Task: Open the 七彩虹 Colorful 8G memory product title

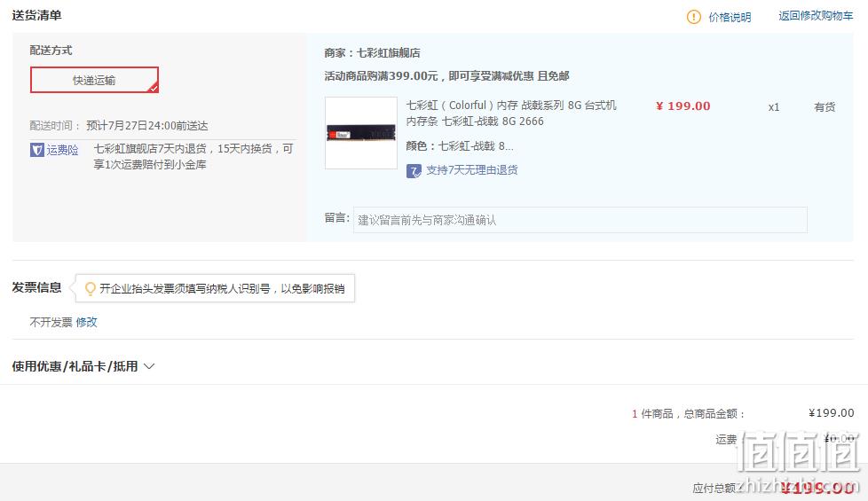Action: (511, 113)
